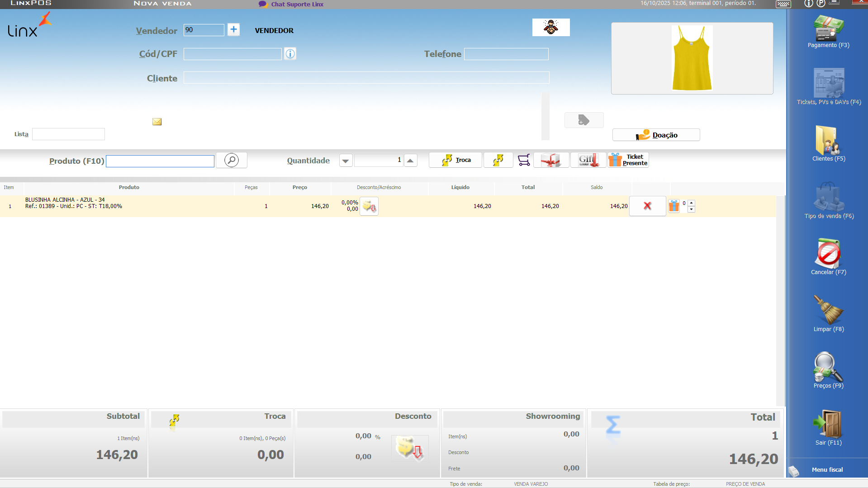Click the item list vertical scrollbar
The width and height of the screenshot is (868, 488).
click(780, 301)
